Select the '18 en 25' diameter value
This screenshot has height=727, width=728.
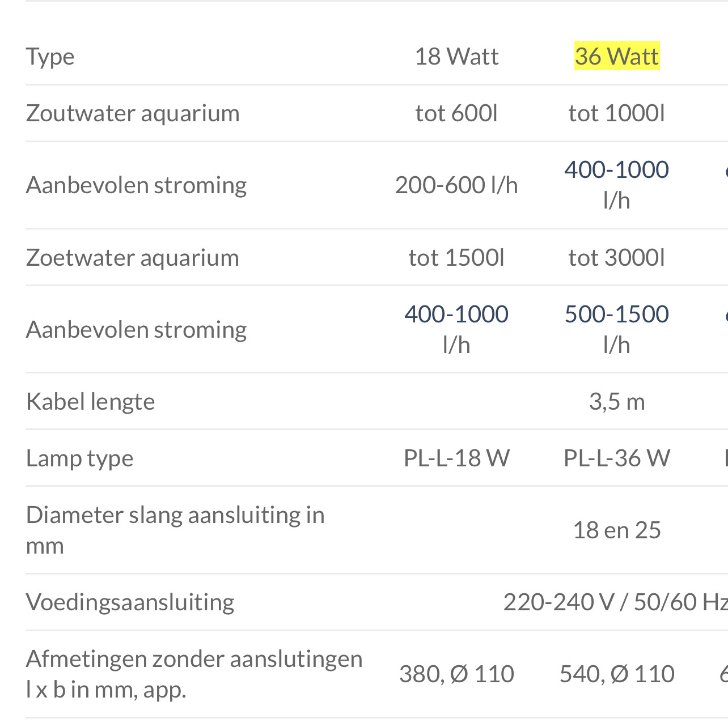(617, 530)
